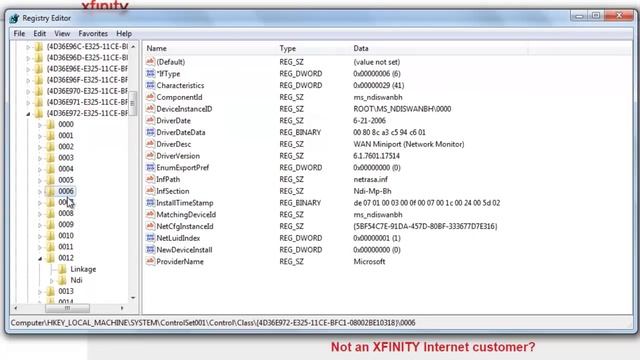Click the string icon beside ComponentId
The width and height of the screenshot is (640, 360).
point(151,97)
